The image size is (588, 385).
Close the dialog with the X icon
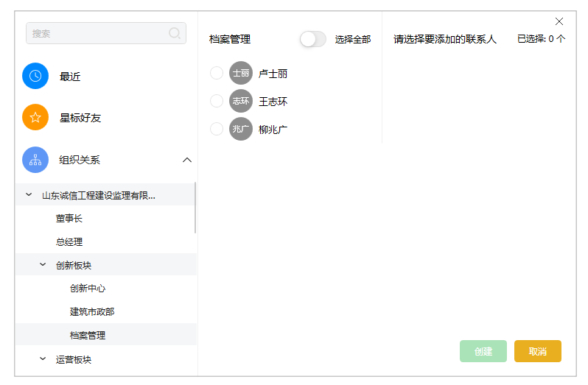coord(559,22)
